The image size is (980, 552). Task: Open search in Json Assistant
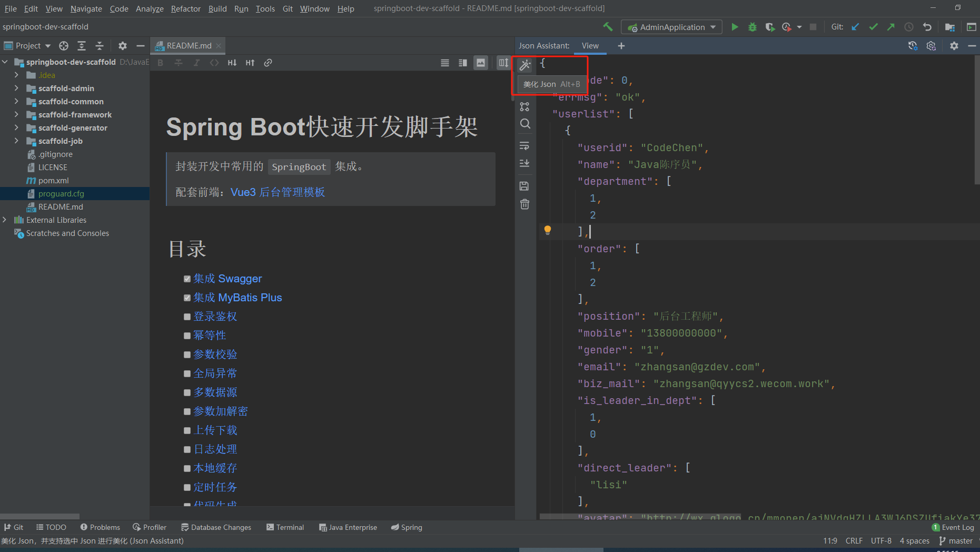pos(525,124)
